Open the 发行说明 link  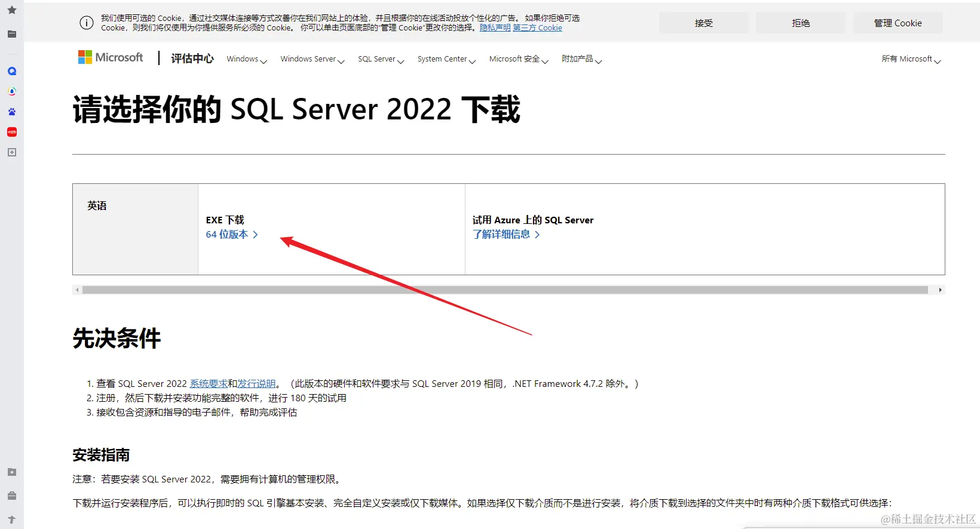point(256,384)
